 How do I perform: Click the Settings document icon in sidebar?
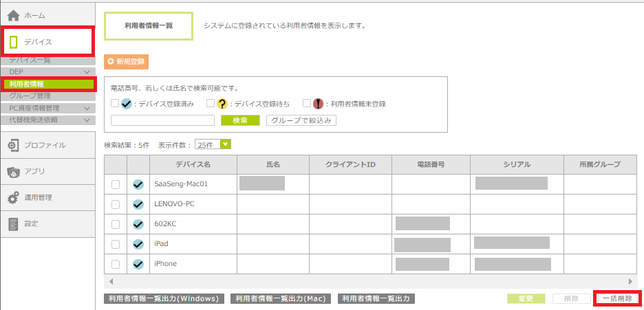pyautogui.click(x=13, y=224)
